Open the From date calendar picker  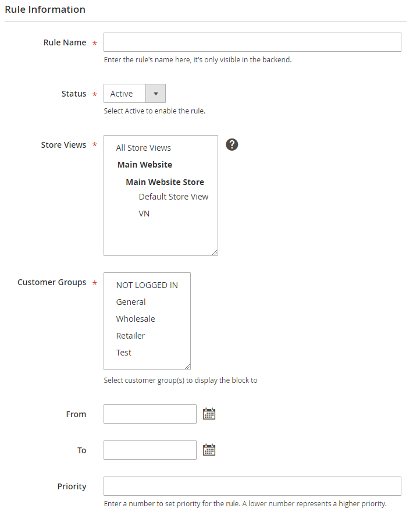tap(209, 414)
